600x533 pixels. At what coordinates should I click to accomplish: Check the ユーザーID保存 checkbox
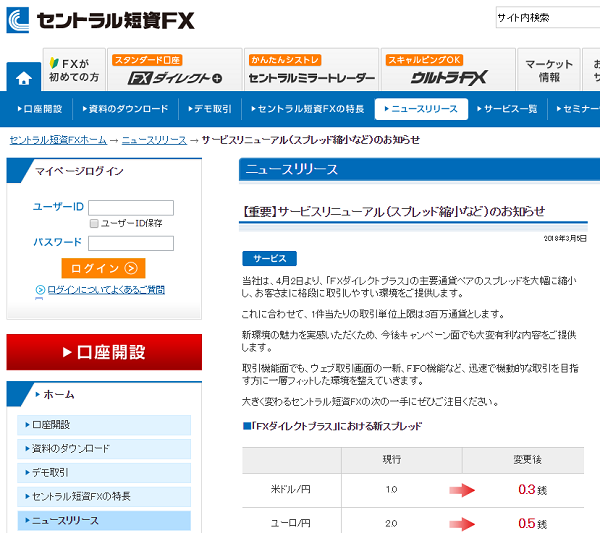[94, 223]
